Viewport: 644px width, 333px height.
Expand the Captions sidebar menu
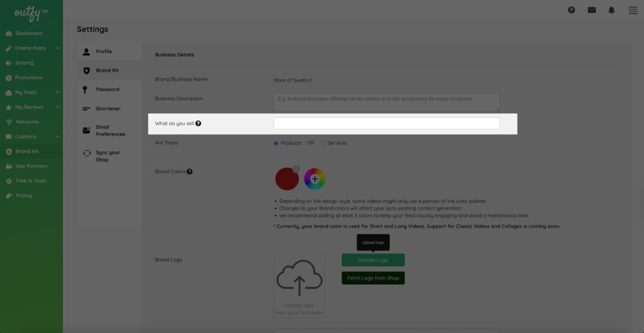[58, 136]
